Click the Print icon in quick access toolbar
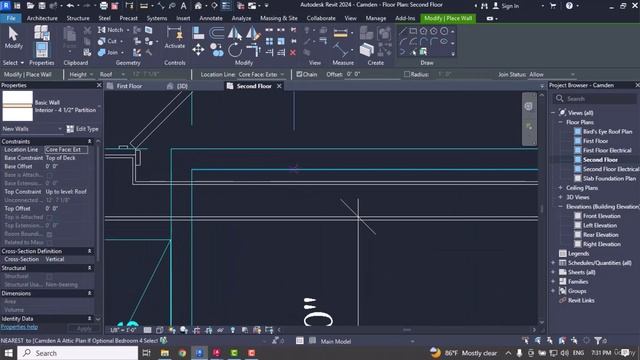The height and width of the screenshot is (360, 640). point(104,6)
